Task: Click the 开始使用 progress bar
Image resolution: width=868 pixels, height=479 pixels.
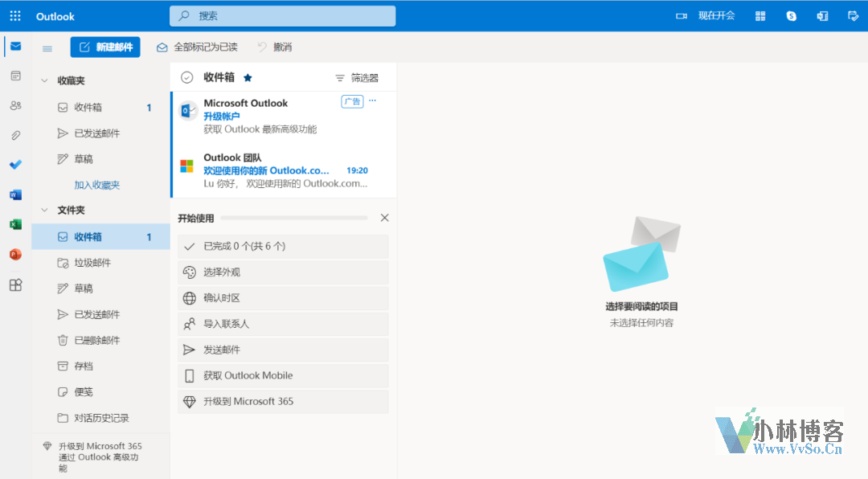Action: [x=294, y=218]
